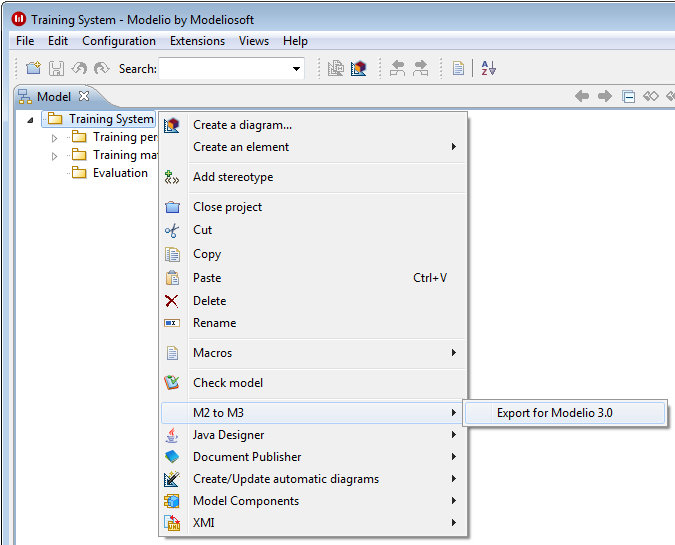
Task: Click inside the Search input field
Action: 223,69
